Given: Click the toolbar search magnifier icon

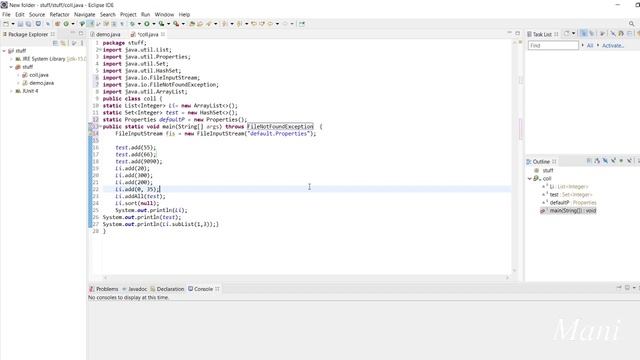Looking at the screenshot, I should [x=631, y=24].
